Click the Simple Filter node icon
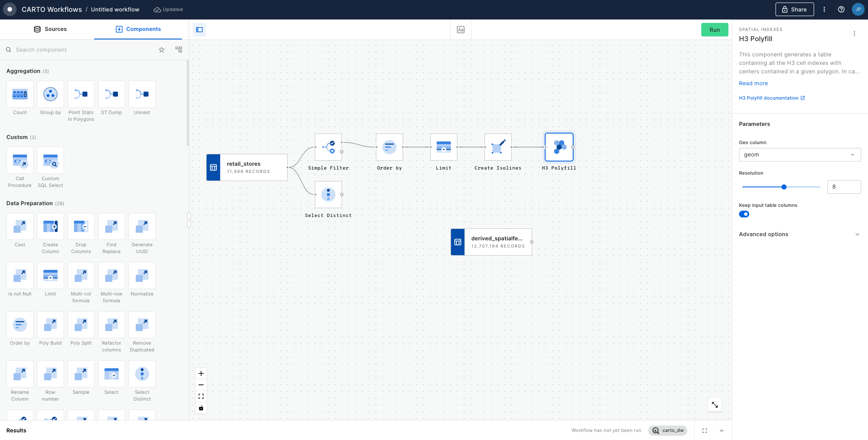 (x=328, y=147)
